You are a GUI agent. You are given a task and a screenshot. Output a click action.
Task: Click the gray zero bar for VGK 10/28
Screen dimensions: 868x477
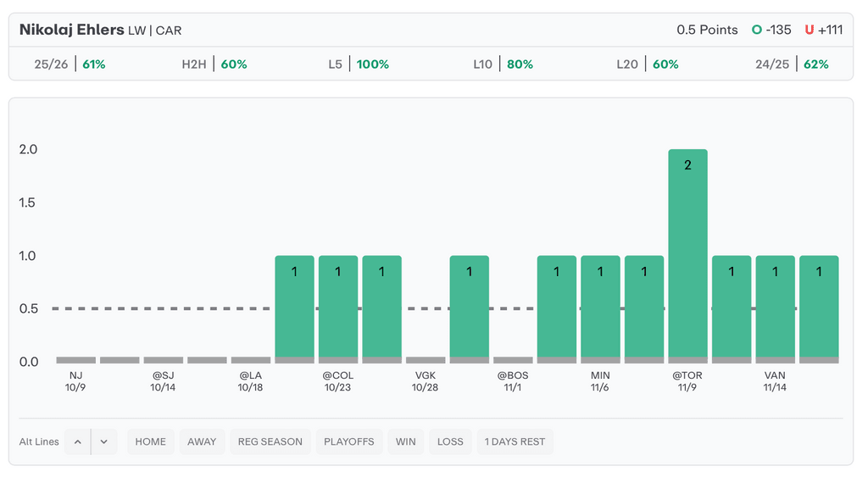[426, 360]
